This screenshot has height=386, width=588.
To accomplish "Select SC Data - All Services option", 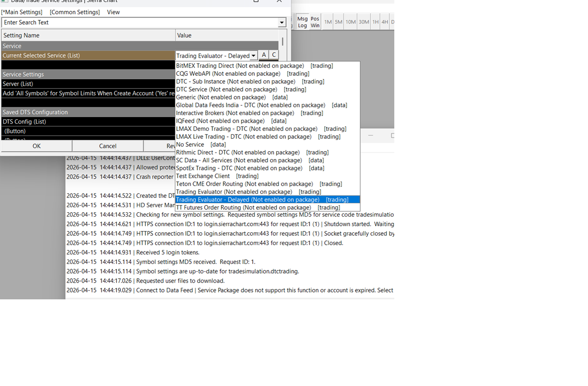I will pos(267,160).
